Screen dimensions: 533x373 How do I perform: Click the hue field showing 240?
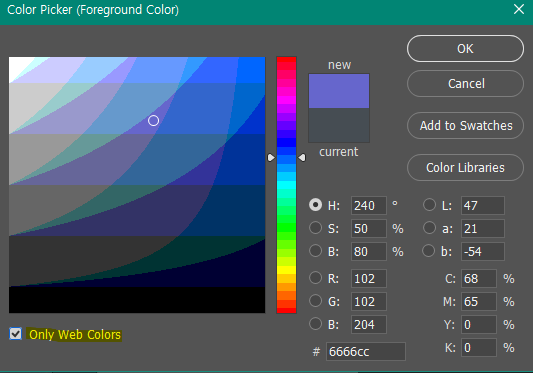tap(368, 205)
